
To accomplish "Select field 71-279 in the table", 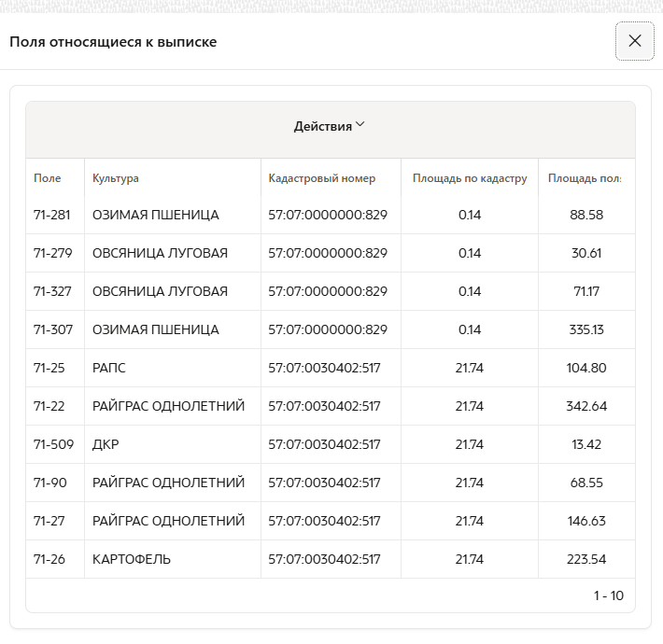I will click(x=49, y=253).
